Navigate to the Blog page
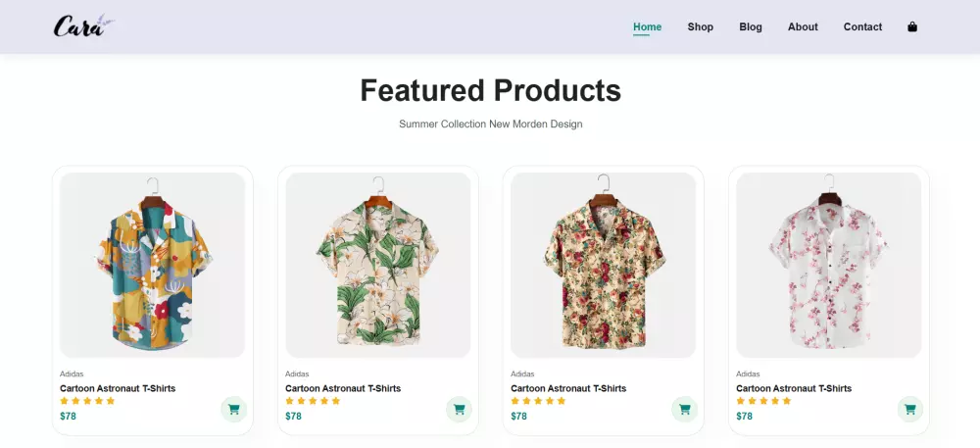Image resolution: width=980 pixels, height=448 pixels. point(751,27)
